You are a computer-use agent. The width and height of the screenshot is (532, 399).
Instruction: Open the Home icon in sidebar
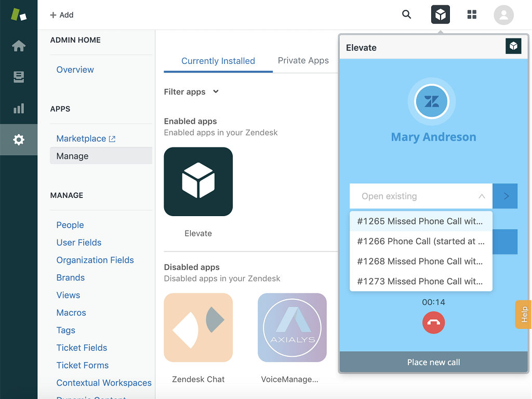[x=19, y=46]
